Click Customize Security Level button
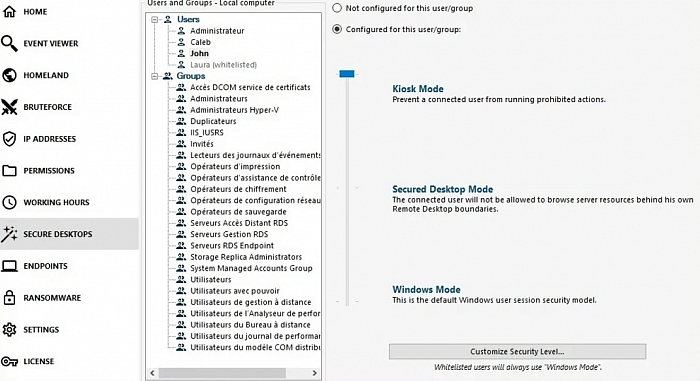The height and width of the screenshot is (381, 700). [x=517, y=352]
